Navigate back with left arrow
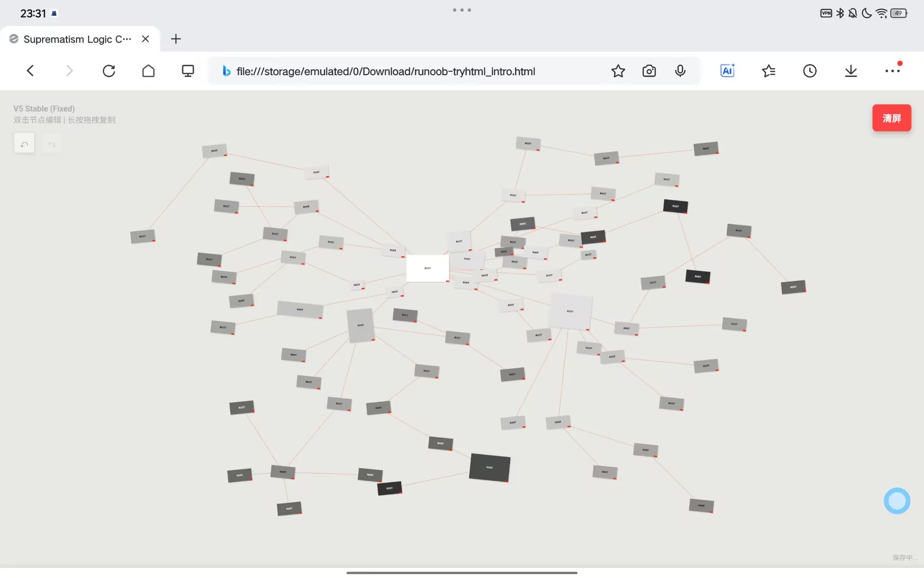Screen dimensions: 924x578 coord(30,71)
